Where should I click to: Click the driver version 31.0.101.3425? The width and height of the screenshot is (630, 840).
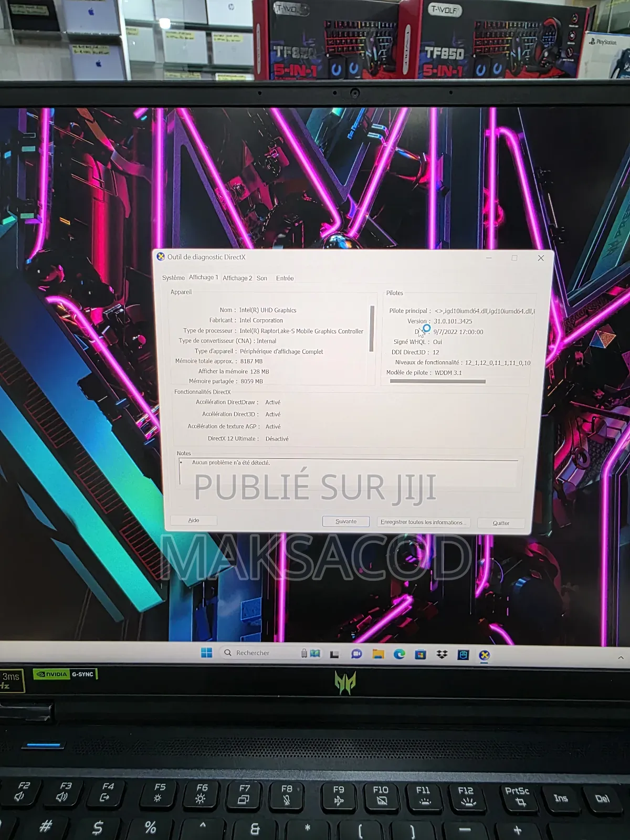point(453,321)
